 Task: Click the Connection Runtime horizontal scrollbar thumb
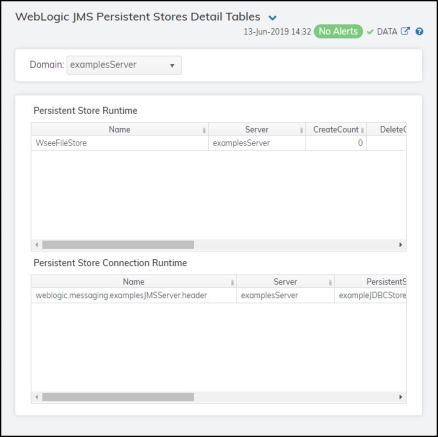[x=118, y=397]
